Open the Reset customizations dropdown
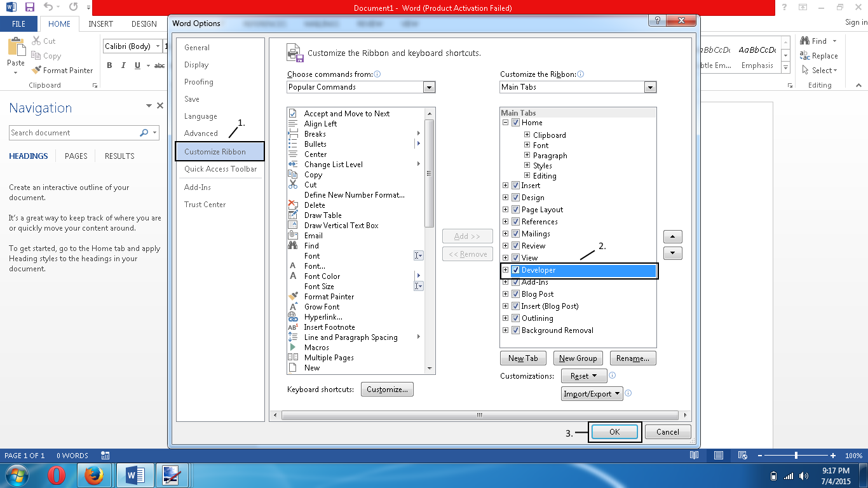This screenshot has width=868, height=488. (x=584, y=376)
